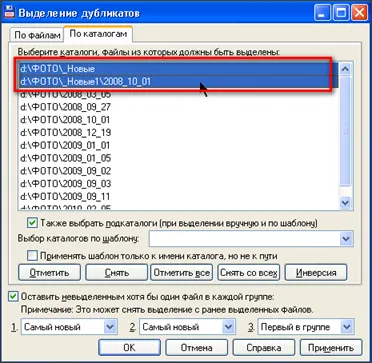Maximize the Выделение дубликатов window
The height and width of the screenshot is (363, 372).
(341, 13)
